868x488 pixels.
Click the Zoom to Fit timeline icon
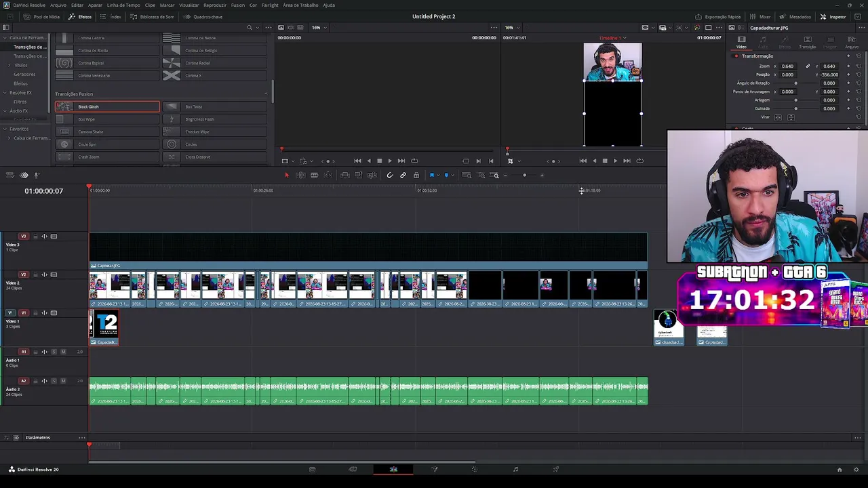pos(467,176)
